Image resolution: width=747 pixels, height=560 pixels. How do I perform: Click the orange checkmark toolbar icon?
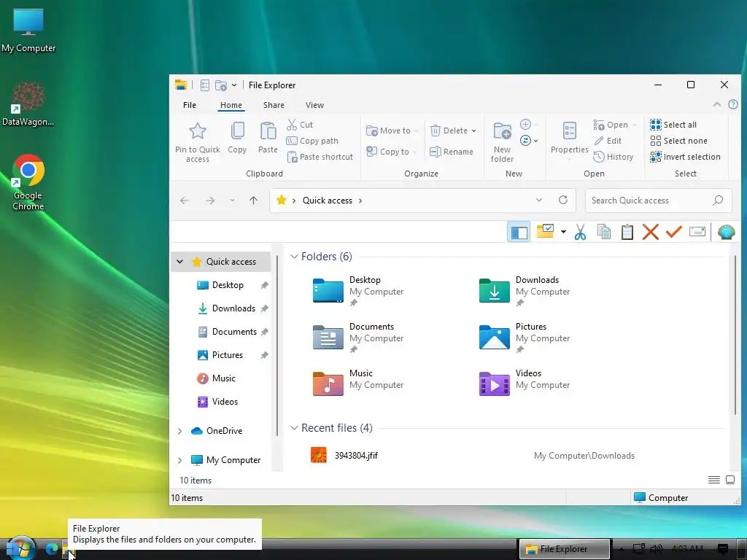tap(673, 232)
